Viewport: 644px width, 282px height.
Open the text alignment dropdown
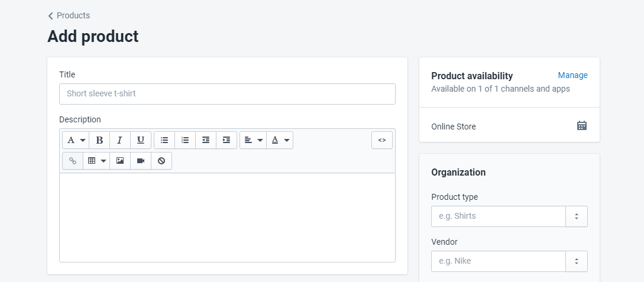[253, 140]
